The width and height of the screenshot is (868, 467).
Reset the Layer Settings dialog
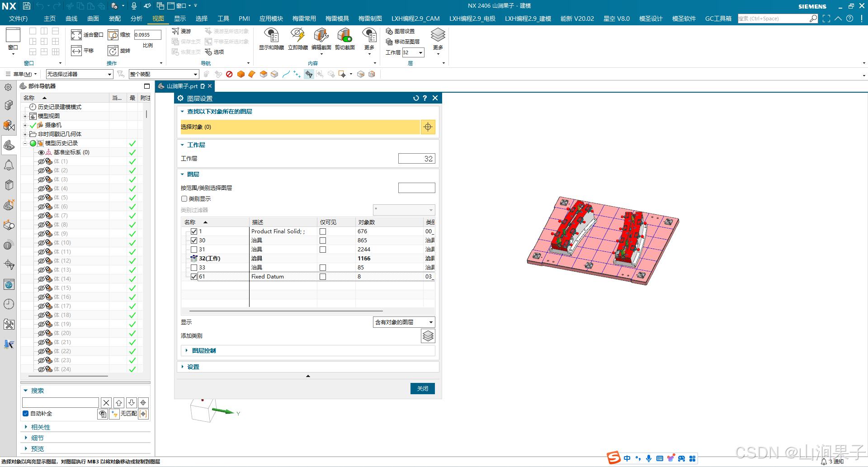(416, 98)
